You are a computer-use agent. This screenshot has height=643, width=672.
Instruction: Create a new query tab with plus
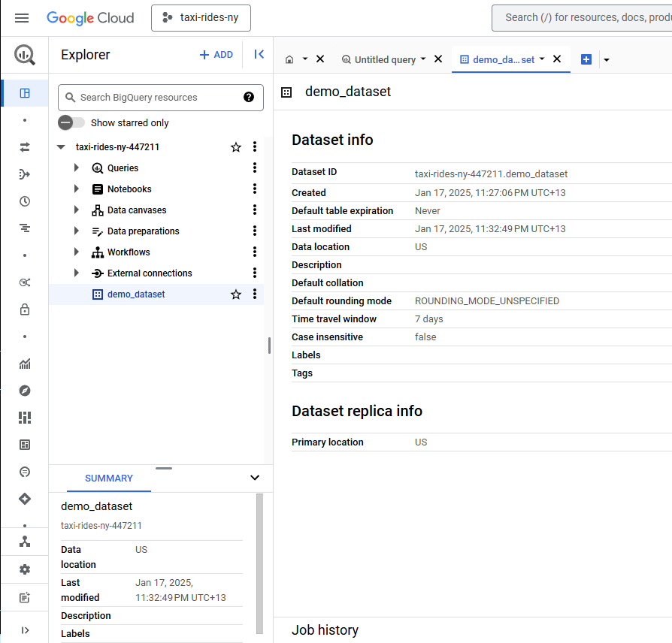pyautogui.click(x=586, y=59)
